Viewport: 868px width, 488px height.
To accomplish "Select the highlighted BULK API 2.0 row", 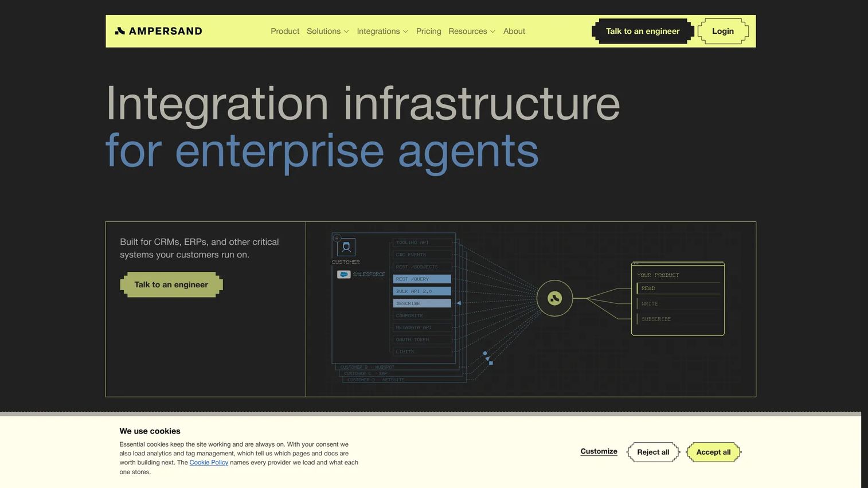I will coord(422,291).
